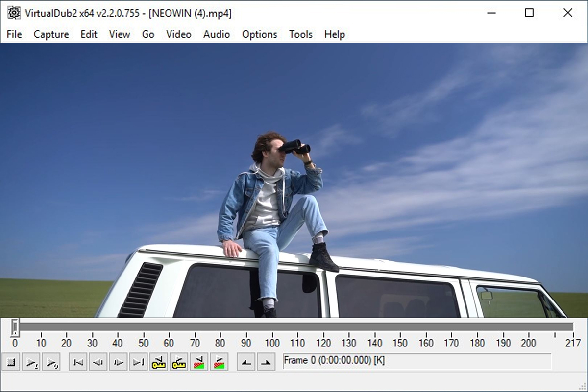The image size is (588, 392).
Task: Start output playback
Action: pyautogui.click(x=51, y=362)
